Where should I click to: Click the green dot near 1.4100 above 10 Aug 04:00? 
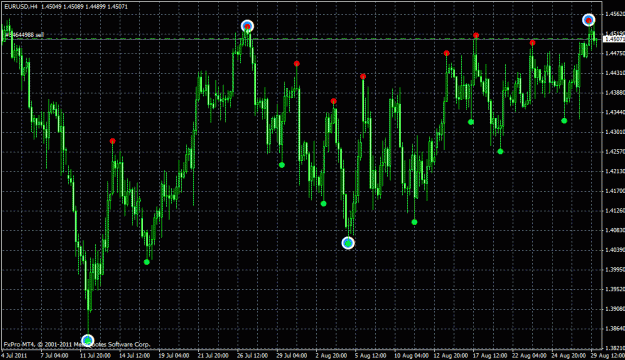(415, 222)
